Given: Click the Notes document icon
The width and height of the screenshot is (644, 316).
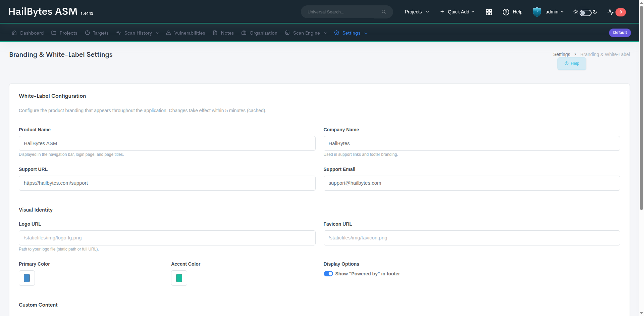Looking at the screenshot, I should [x=215, y=33].
